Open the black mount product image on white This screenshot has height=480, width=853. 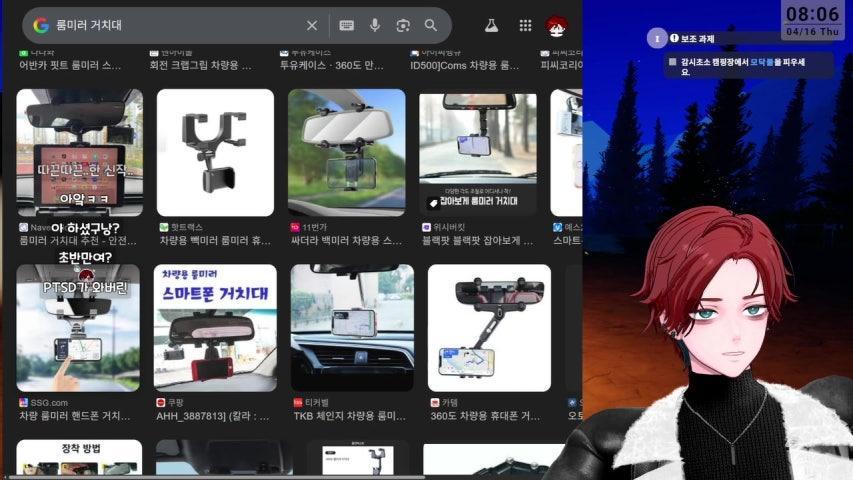coord(215,152)
